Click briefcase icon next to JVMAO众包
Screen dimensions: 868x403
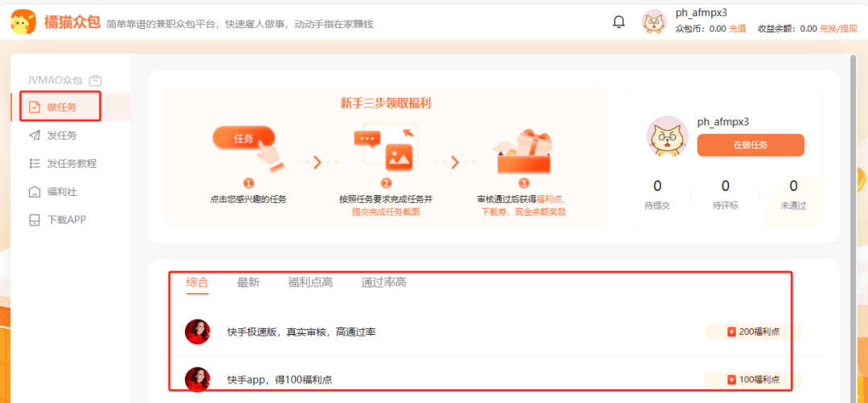pos(95,81)
